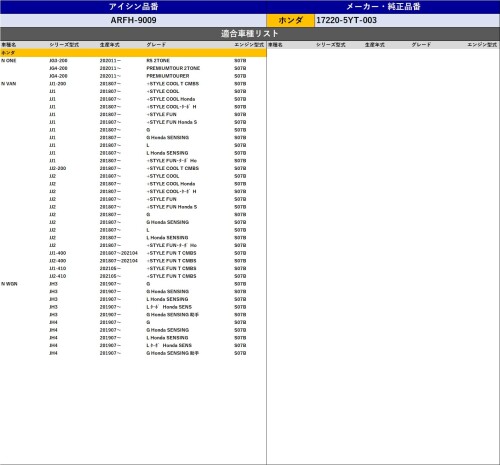Select the yellow ホンダ group row
This screenshot has height=465, width=500.
tap(133, 53)
